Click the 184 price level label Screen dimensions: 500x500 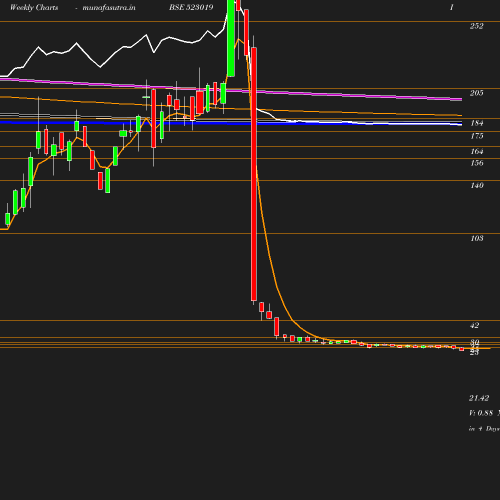tap(477, 123)
